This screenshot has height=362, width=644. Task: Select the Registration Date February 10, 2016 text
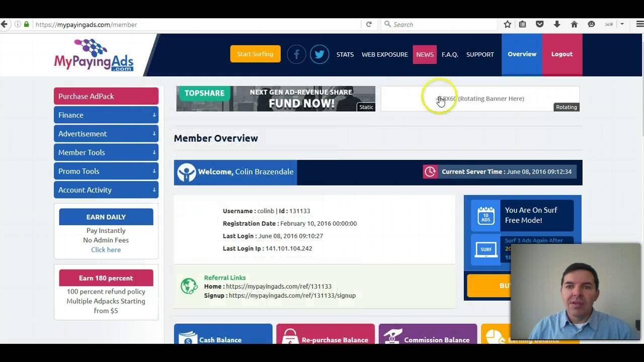coord(290,223)
